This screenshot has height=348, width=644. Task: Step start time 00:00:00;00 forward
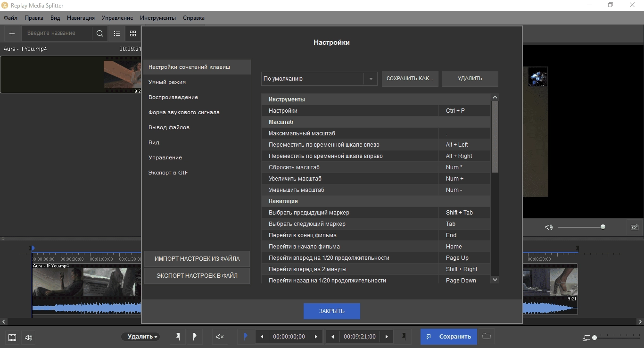[316, 337]
